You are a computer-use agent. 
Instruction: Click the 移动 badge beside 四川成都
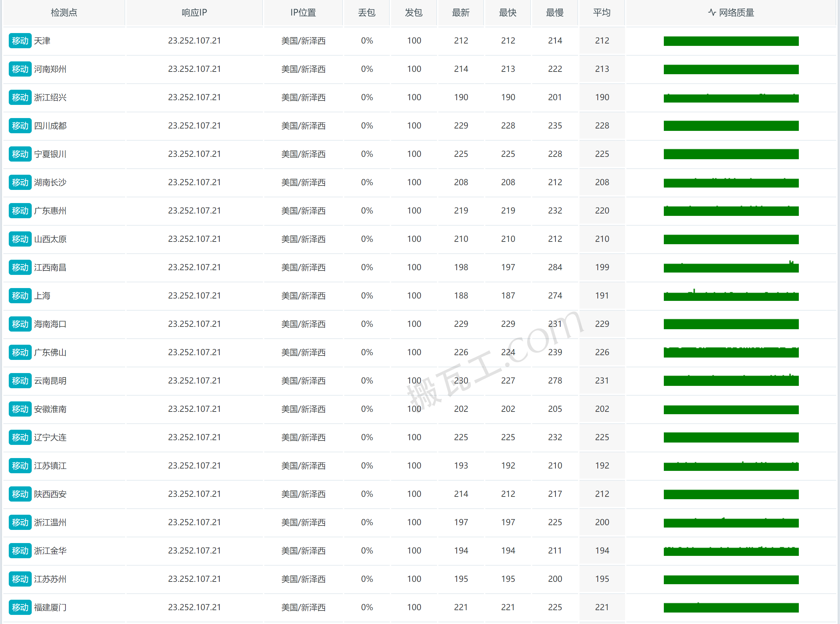pos(20,126)
